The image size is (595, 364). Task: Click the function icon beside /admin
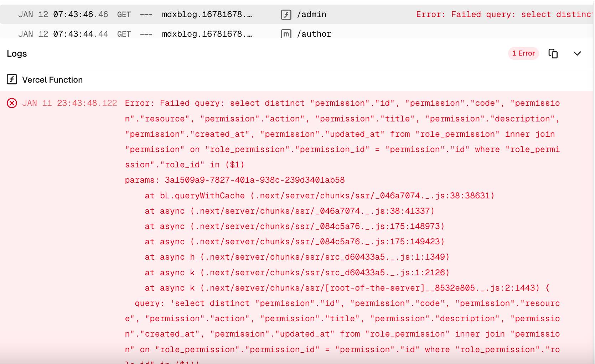(286, 15)
